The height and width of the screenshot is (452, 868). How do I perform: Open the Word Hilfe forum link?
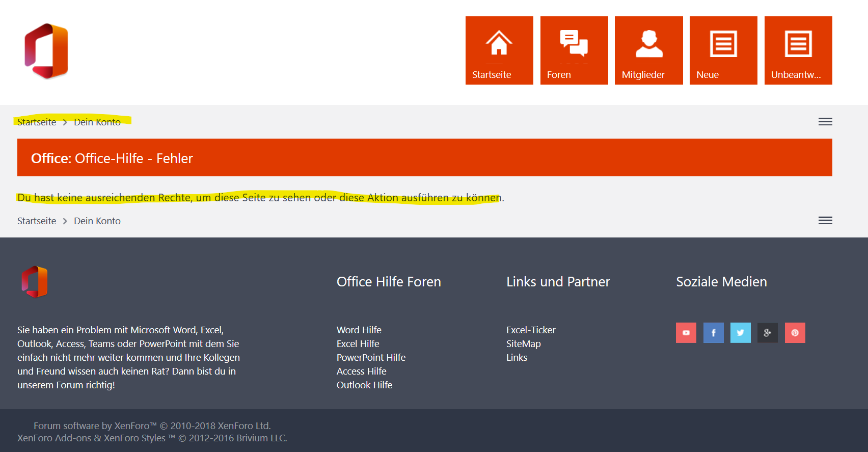tap(359, 330)
